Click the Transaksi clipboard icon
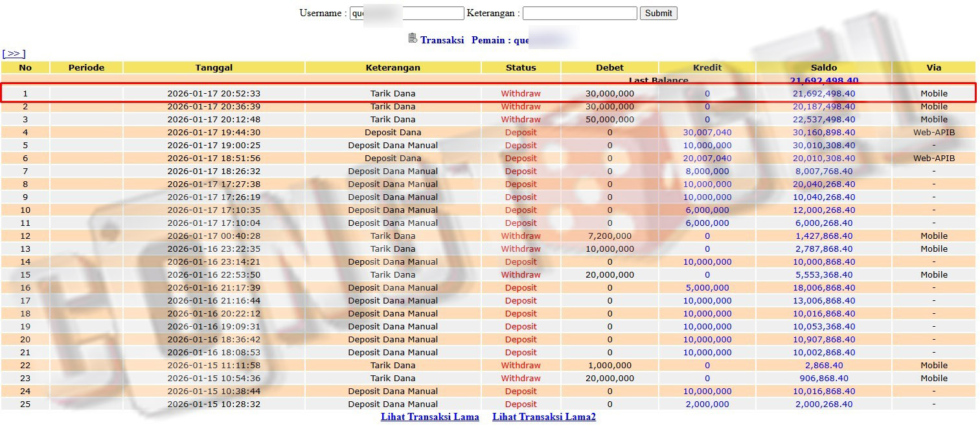The width and height of the screenshot is (980, 431). coord(413,39)
